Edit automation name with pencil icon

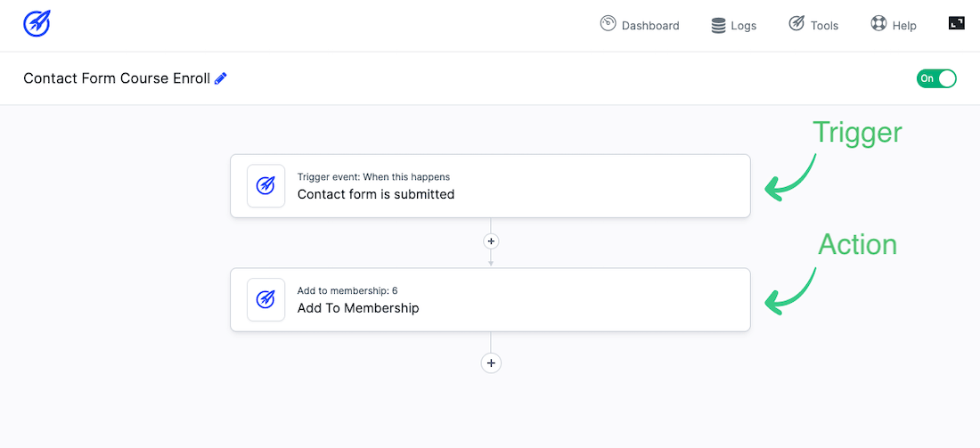pyautogui.click(x=221, y=78)
